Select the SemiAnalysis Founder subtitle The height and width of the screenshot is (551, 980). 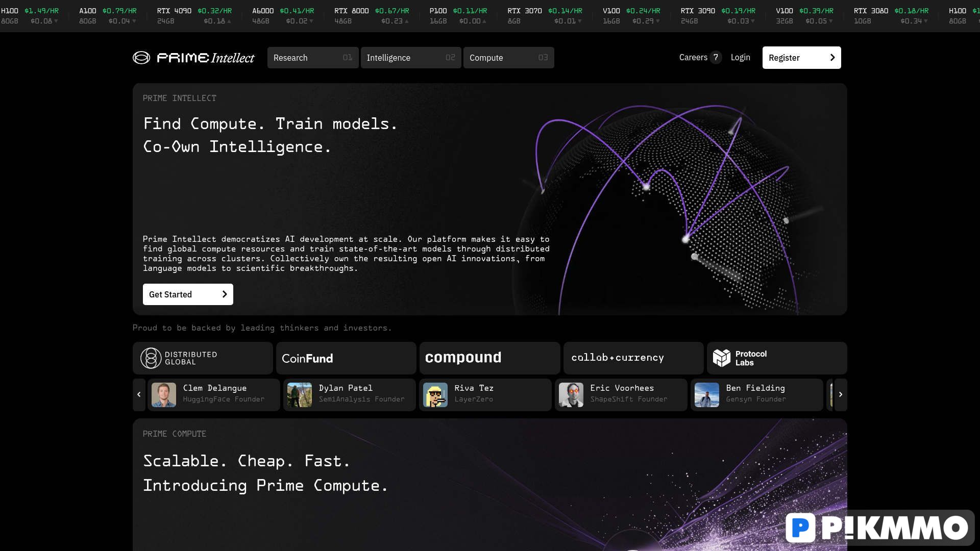point(361,399)
